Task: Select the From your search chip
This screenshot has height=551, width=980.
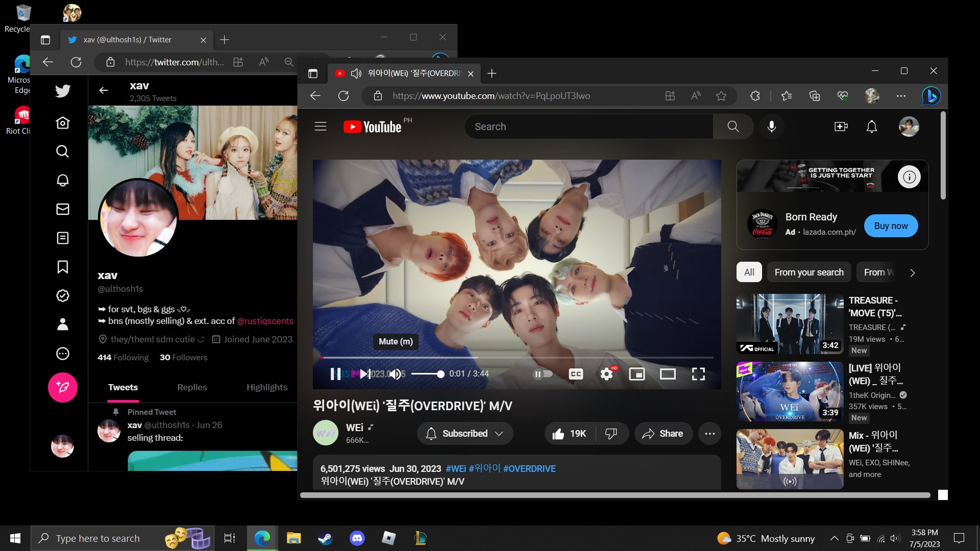Action: tap(808, 272)
